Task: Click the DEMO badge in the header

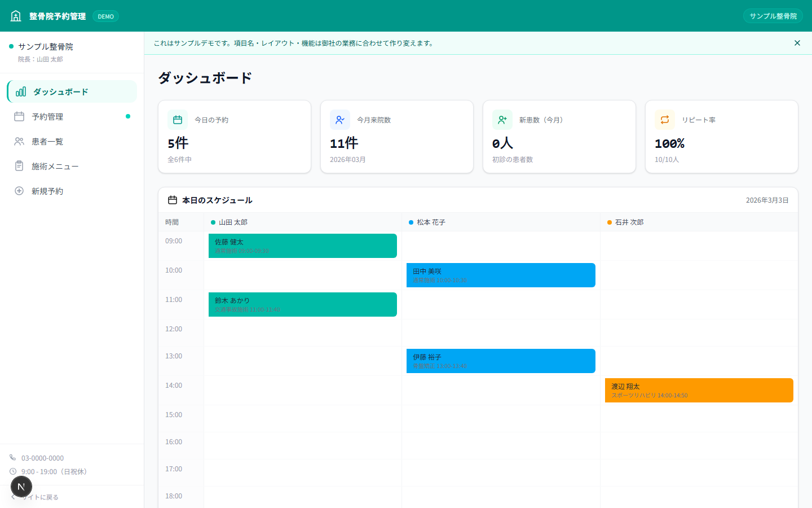Action: [x=105, y=16]
